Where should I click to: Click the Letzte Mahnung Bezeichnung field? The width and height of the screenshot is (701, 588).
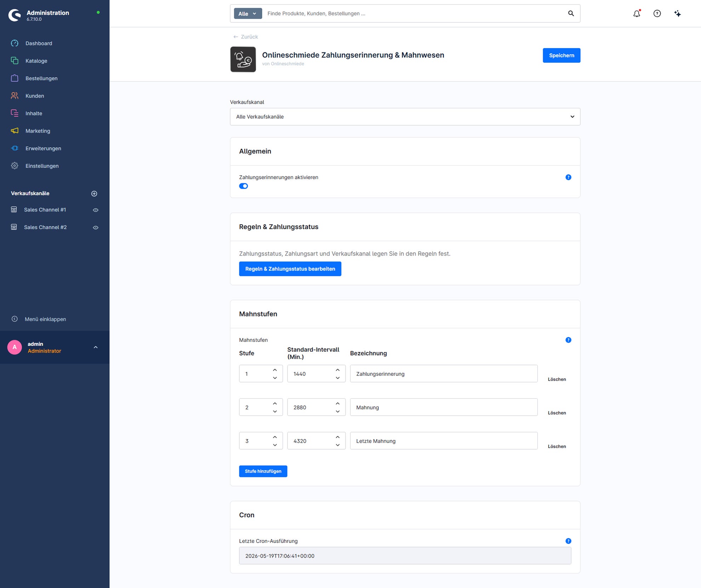444,441
